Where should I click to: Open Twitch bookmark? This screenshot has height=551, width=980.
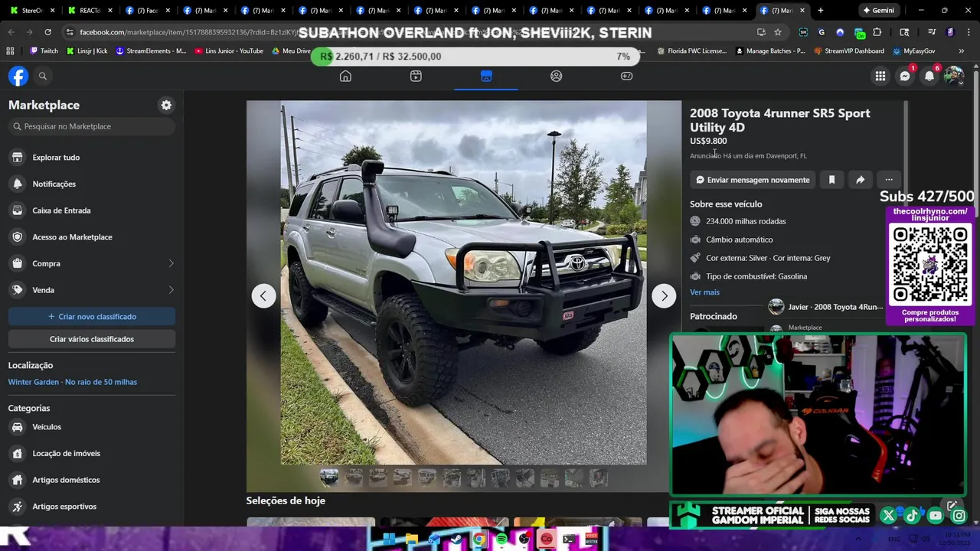coord(44,51)
